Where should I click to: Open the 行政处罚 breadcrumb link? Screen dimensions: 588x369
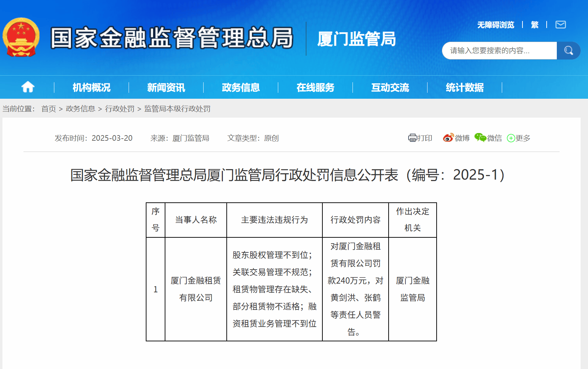click(119, 109)
